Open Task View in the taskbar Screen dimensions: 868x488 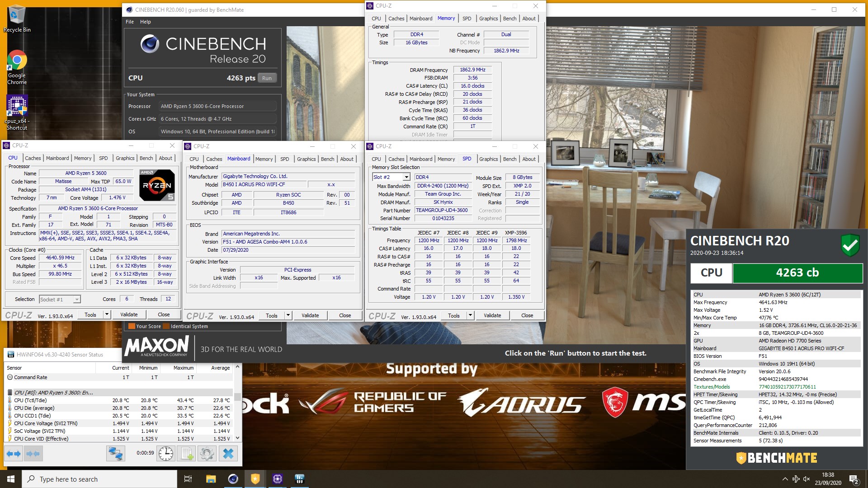point(188,479)
